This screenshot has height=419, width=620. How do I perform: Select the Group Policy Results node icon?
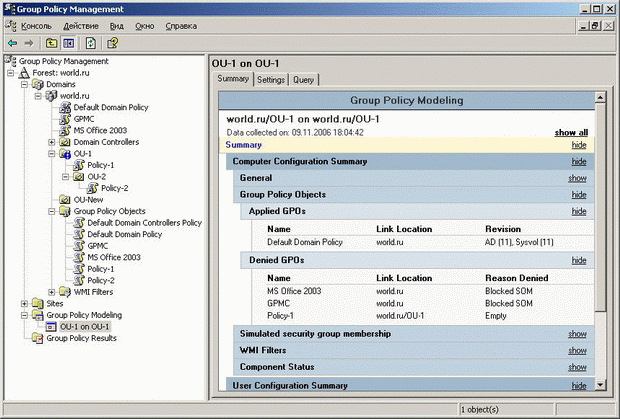pyautogui.click(x=37, y=339)
